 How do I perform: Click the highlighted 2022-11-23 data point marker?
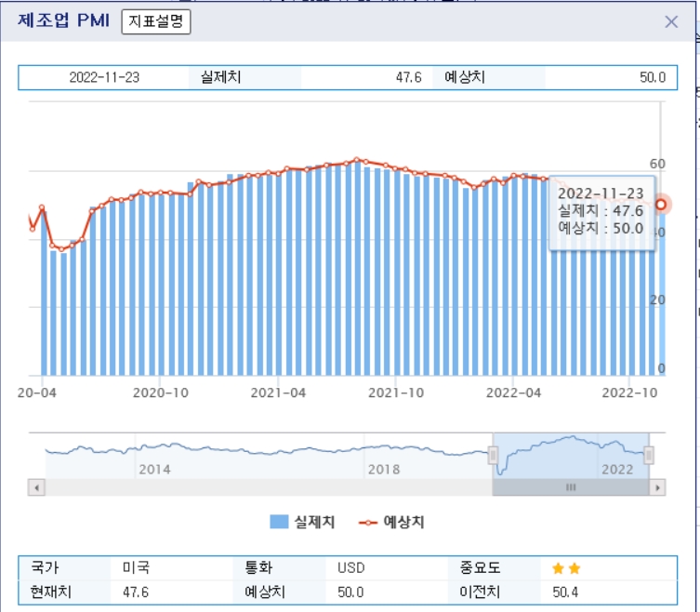(x=661, y=205)
